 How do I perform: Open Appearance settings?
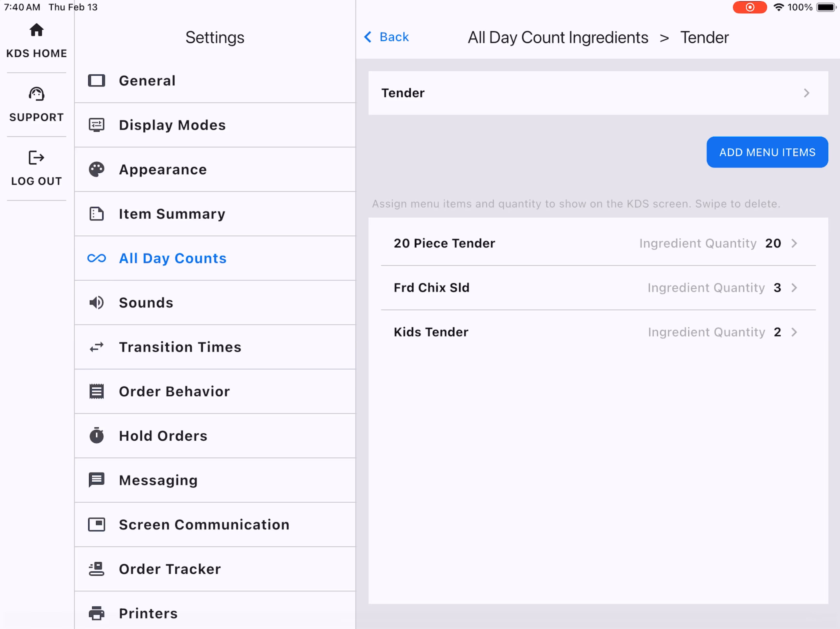[215, 169]
